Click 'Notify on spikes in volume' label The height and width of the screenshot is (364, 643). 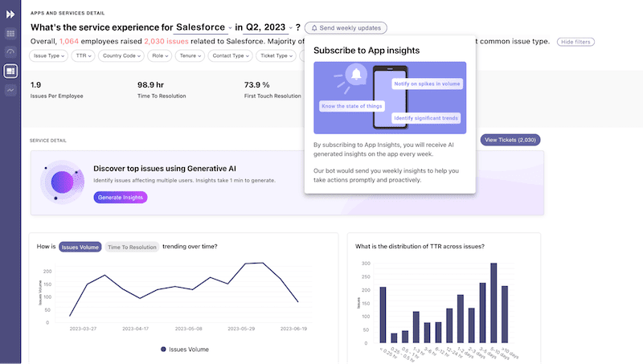(x=427, y=84)
